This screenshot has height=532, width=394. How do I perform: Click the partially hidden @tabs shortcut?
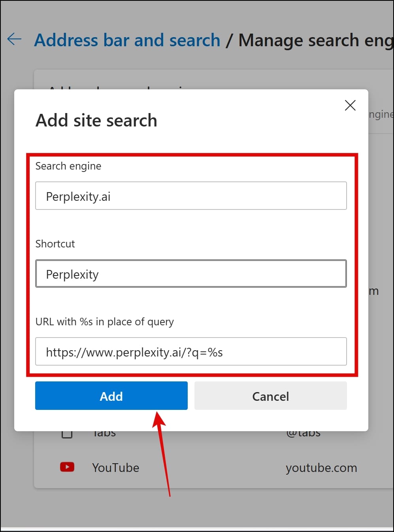303,434
